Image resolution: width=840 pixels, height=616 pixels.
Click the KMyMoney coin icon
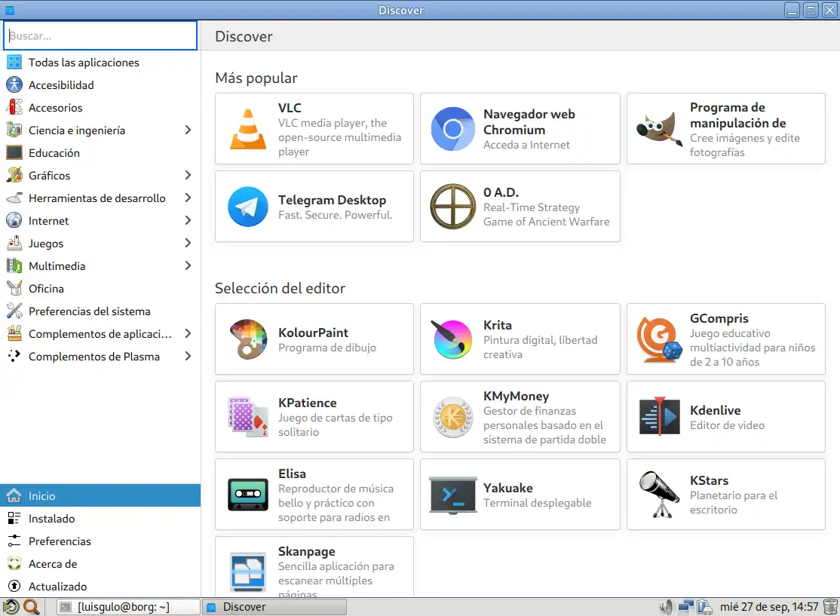point(452,417)
